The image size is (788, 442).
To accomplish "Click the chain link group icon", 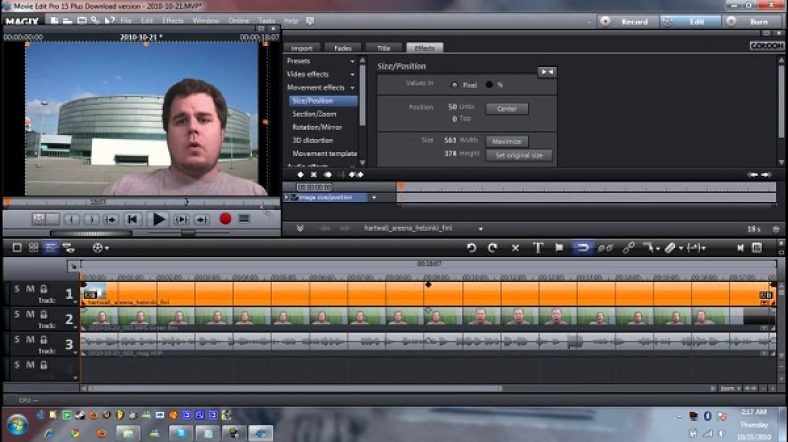I will pyautogui.click(x=629, y=247).
